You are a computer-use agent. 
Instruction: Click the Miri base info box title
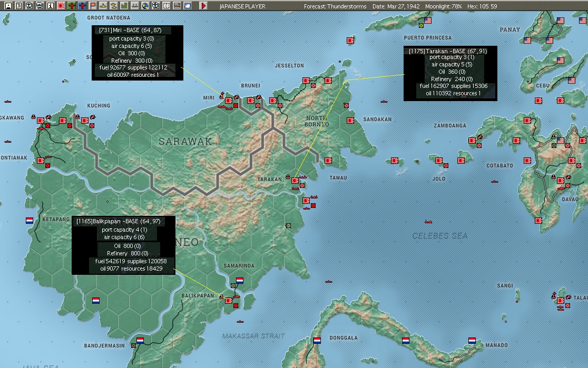(130, 30)
